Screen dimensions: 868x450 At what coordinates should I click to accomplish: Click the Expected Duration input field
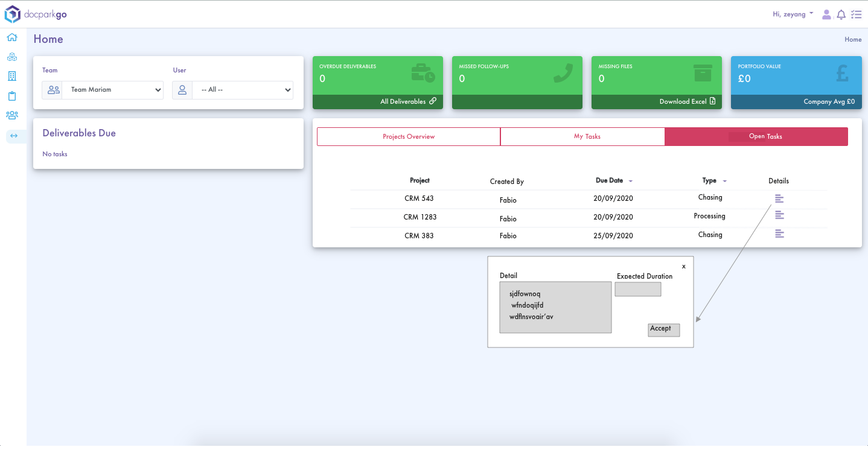637,290
